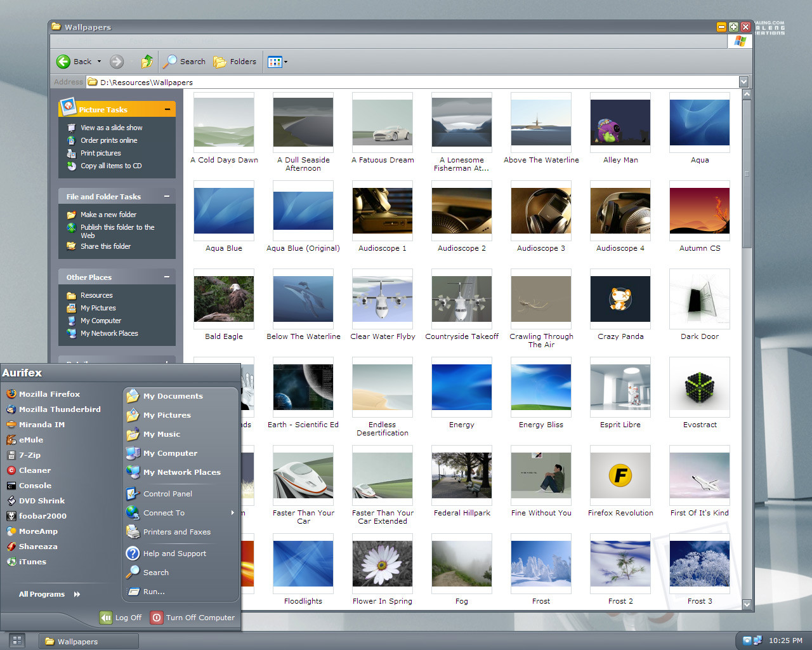
Task: Toggle the Folders pane button
Action: (235, 62)
